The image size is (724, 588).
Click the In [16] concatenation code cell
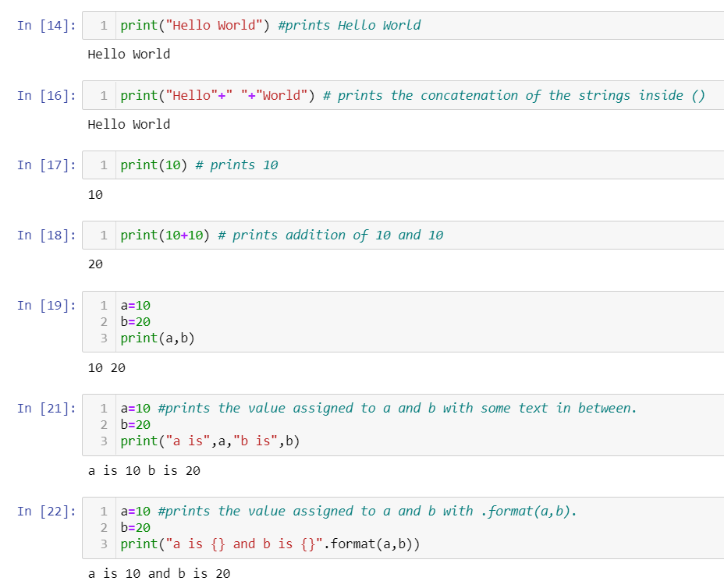pyautogui.click(x=403, y=96)
